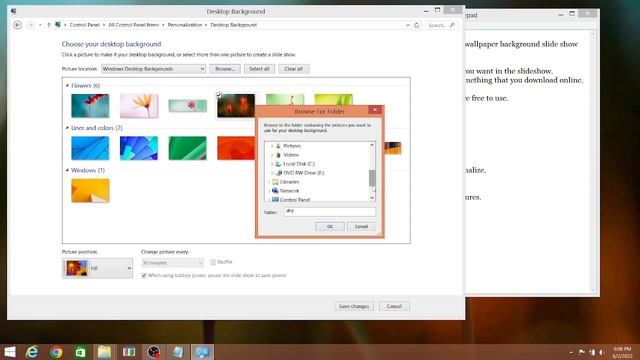Click the clock in the taskbar

click(x=622, y=352)
